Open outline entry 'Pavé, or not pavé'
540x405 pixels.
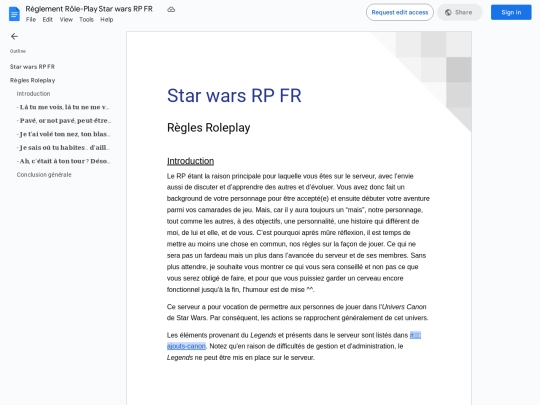tap(64, 121)
